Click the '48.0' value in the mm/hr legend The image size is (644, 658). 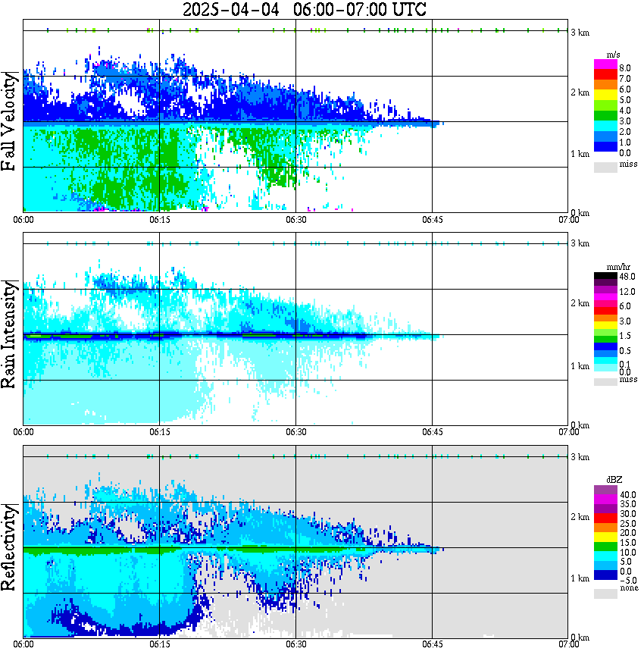coord(627,277)
